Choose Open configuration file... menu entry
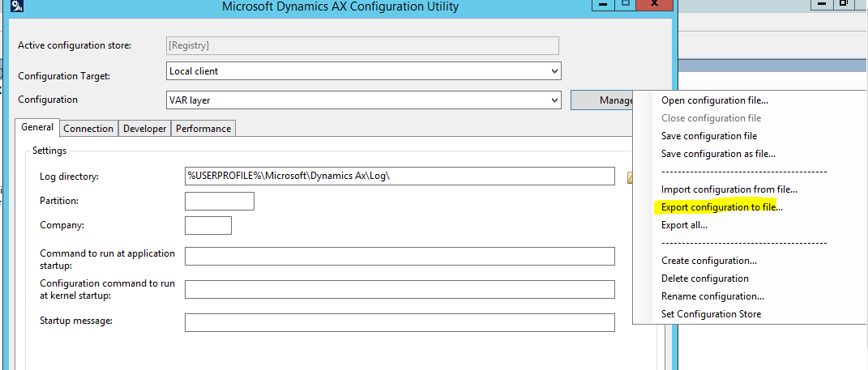The image size is (868, 370). [x=715, y=100]
